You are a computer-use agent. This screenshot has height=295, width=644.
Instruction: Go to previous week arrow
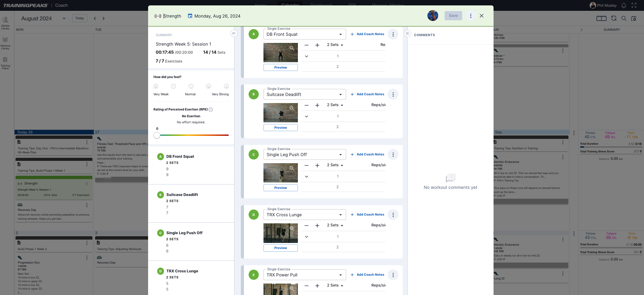[95, 18]
